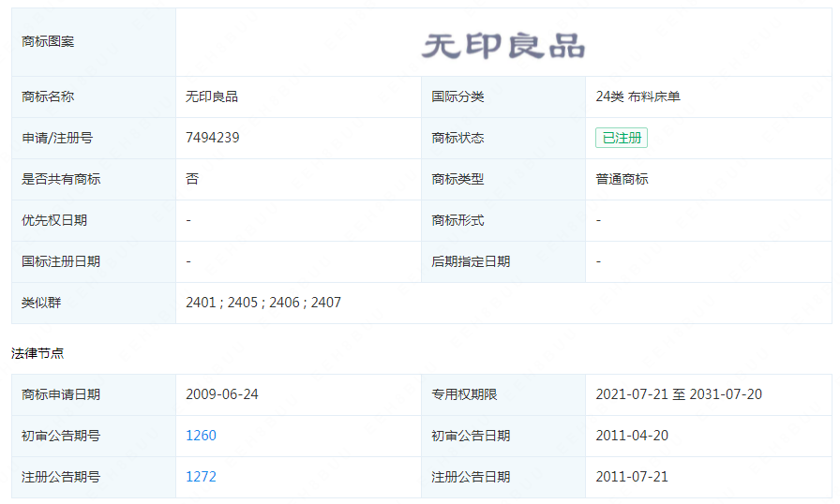Click registration announcement date 2011-07-21
The height and width of the screenshot is (504, 840).
point(632,477)
